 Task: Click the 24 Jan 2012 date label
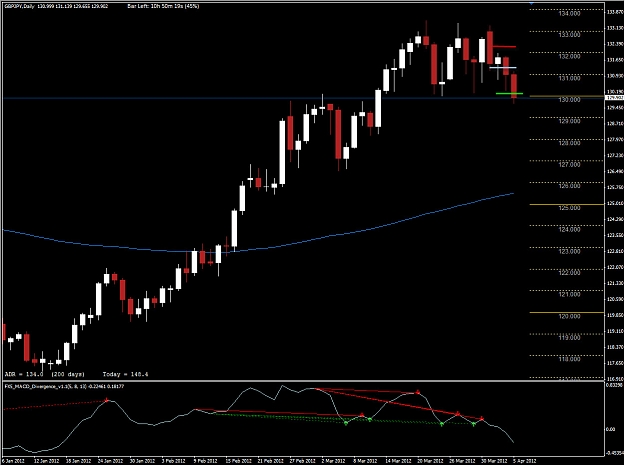[x=109, y=461]
